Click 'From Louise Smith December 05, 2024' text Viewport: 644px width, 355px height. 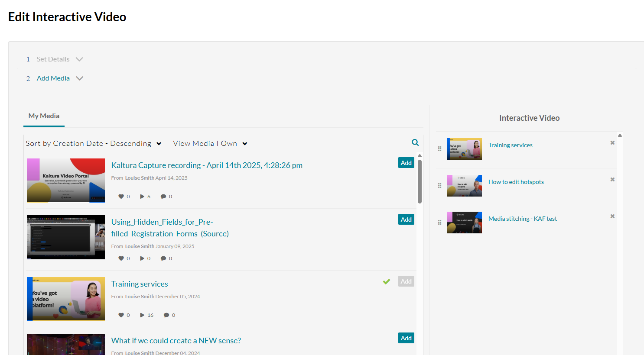click(156, 297)
